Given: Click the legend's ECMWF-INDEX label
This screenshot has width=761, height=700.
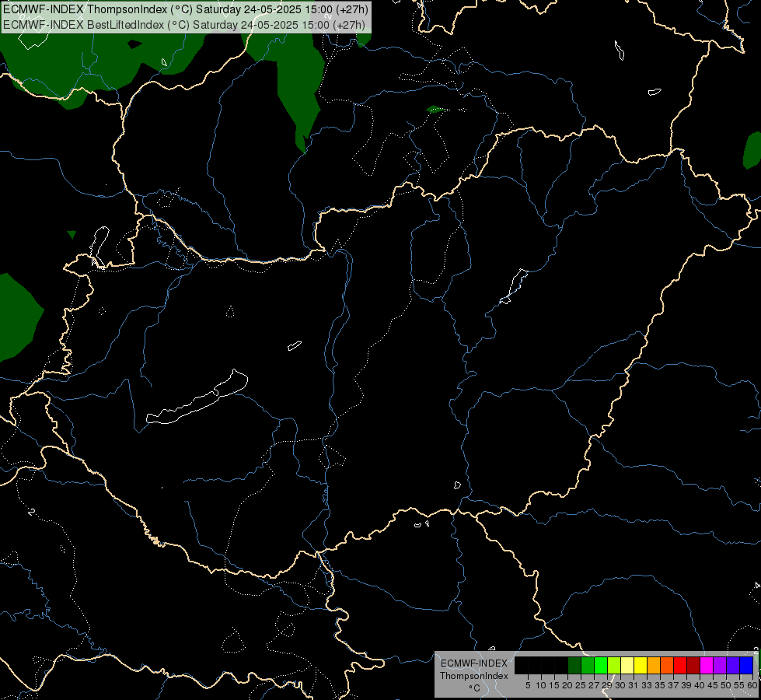Looking at the screenshot, I should (474, 663).
